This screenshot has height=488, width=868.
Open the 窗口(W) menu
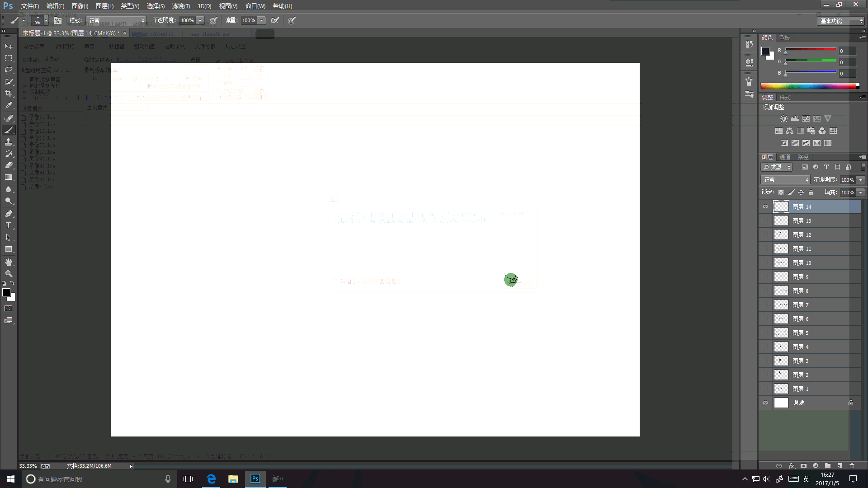pos(255,6)
